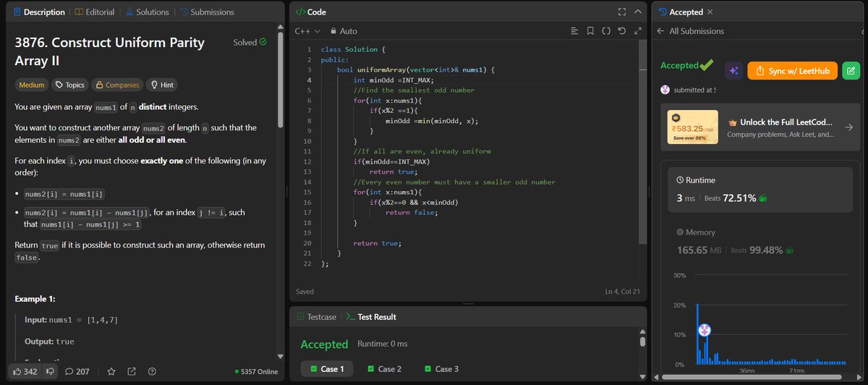Select Case 3 result
This screenshot has height=385, width=868.
click(x=441, y=369)
